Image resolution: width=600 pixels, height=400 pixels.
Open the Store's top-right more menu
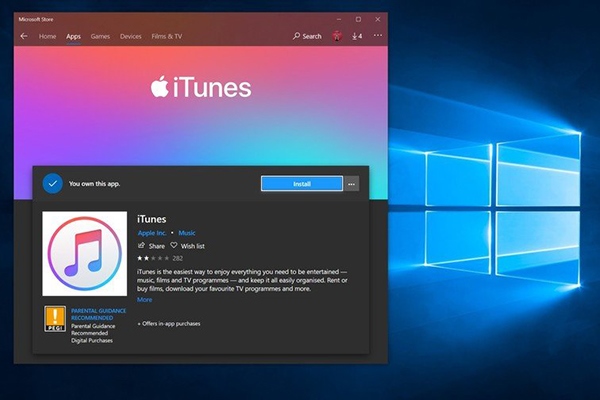point(378,35)
